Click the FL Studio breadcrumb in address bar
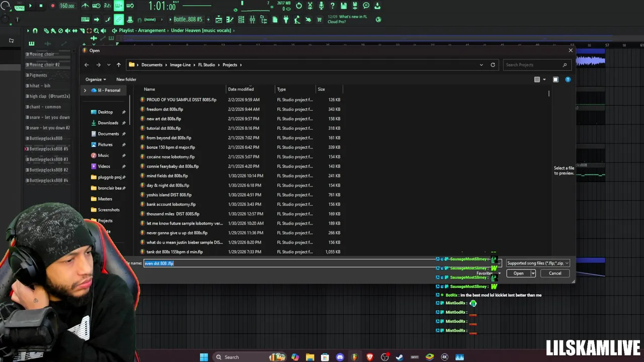 click(206, 65)
